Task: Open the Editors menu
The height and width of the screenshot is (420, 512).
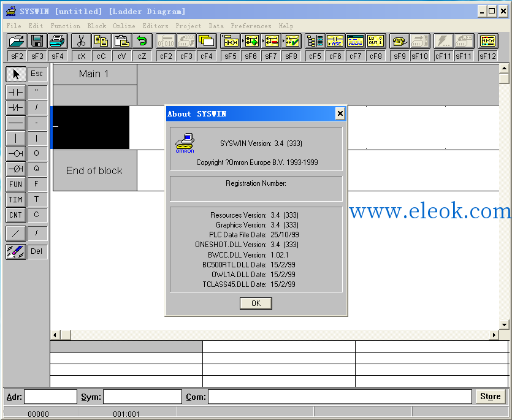Action: point(155,26)
